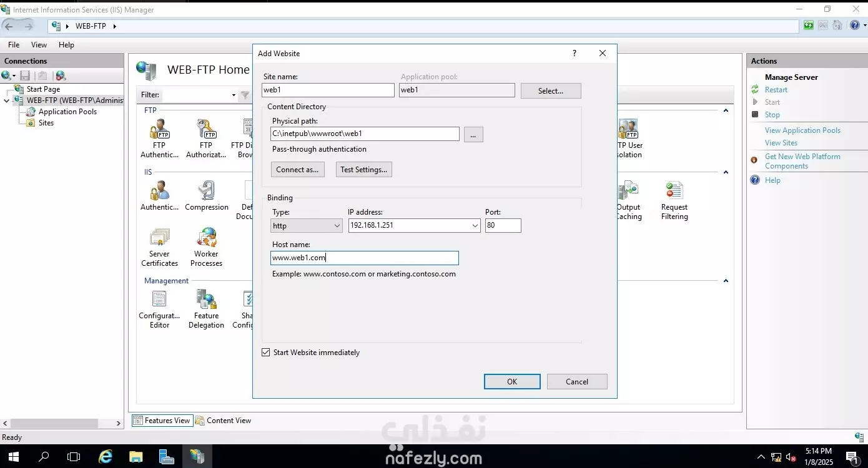868x468 pixels.
Task: Open Server Manager from taskbar
Action: click(x=166, y=456)
